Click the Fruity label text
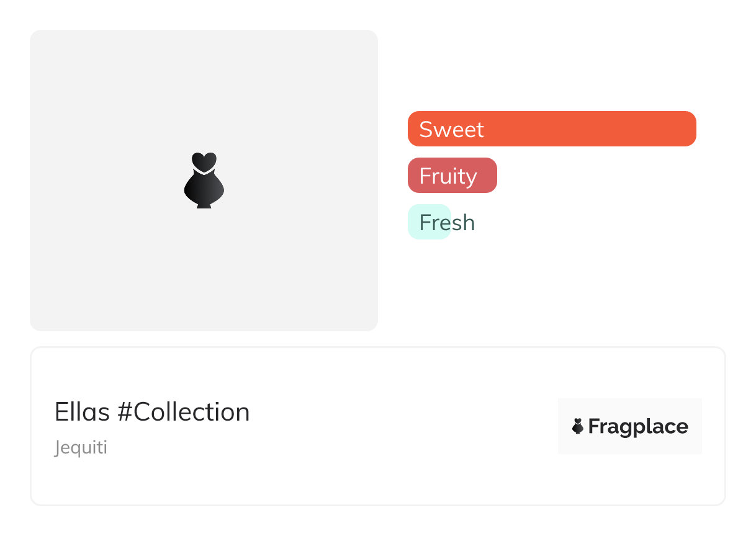This screenshot has width=756, height=536. coord(448,176)
